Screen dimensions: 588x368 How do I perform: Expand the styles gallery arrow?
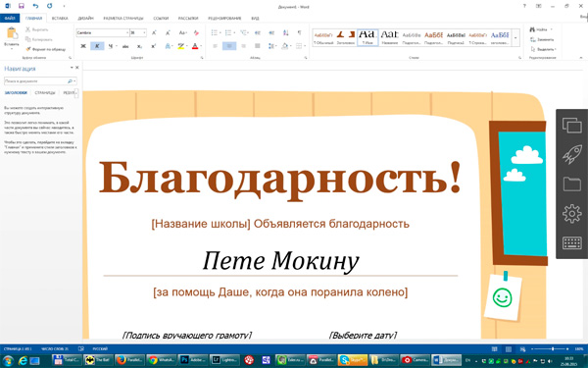516,38
